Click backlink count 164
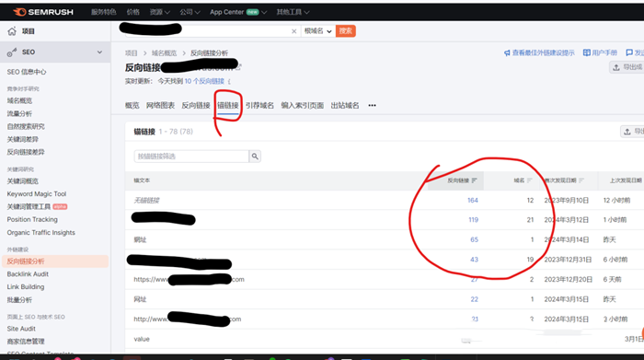The width and height of the screenshot is (644, 360). click(x=473, y=200)
